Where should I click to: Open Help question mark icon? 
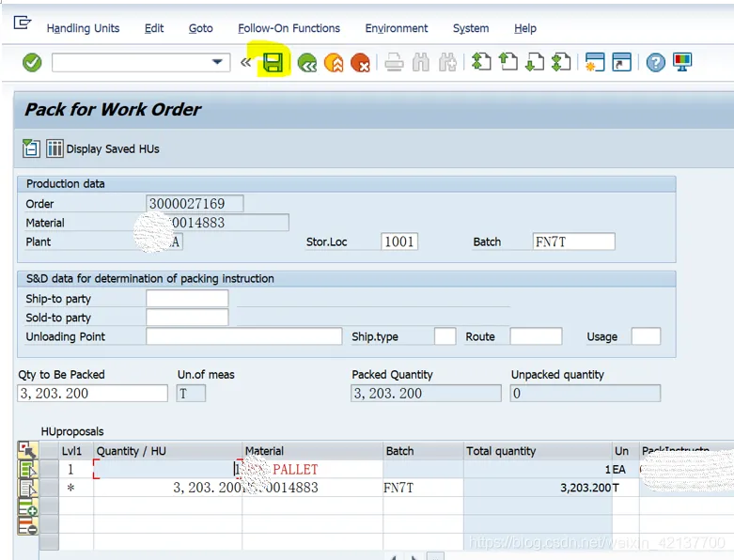click(x=655, y=62)
